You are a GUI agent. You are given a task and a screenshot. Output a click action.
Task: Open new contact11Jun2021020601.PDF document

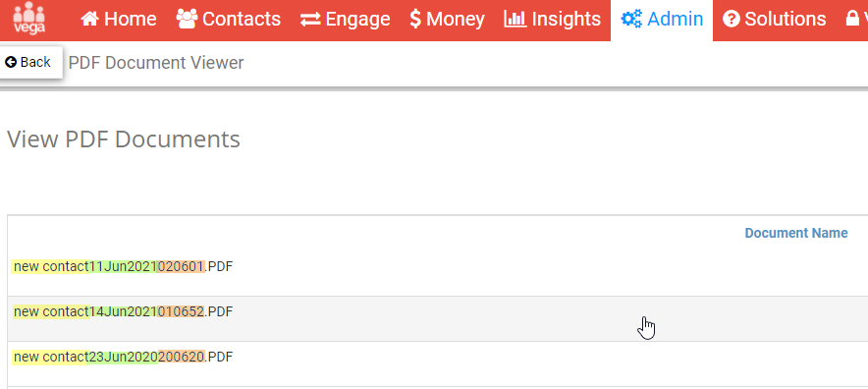pos(123,266)
